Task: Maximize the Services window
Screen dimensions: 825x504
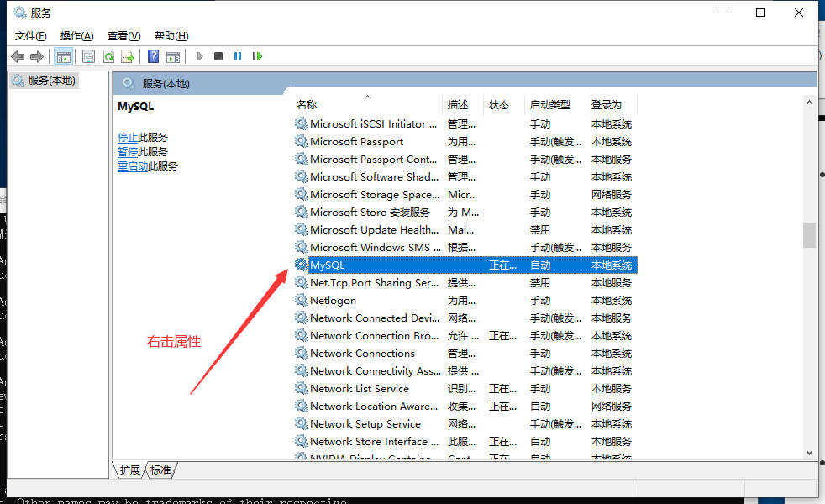Action: tap(760, 13)
